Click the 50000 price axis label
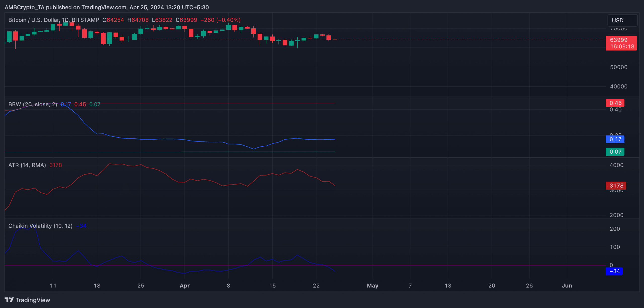The height and width of the screenshot is (308, 644). pos(619,67)
